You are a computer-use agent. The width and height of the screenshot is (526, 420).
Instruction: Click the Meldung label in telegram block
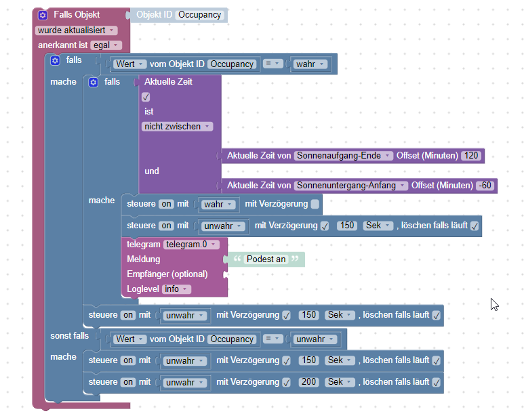tap(143, 259)
